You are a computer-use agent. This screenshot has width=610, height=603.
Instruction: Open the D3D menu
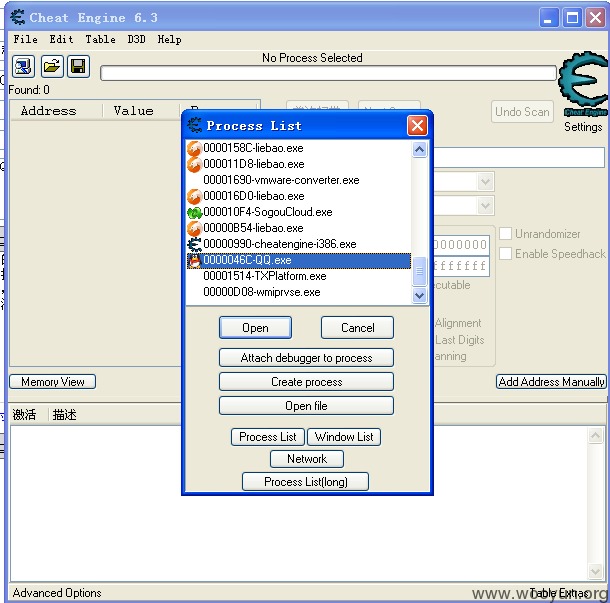tap(137, 39)
